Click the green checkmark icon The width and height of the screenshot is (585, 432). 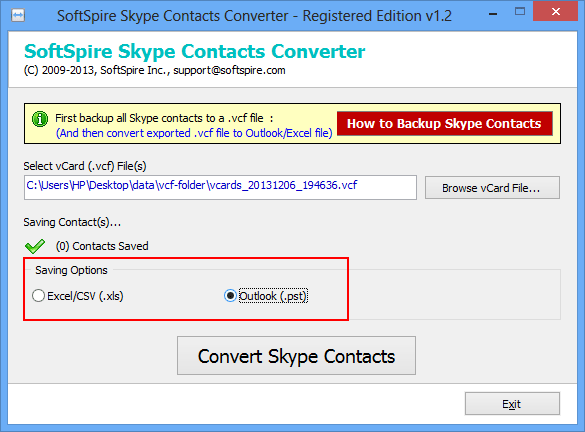(35, 246)
